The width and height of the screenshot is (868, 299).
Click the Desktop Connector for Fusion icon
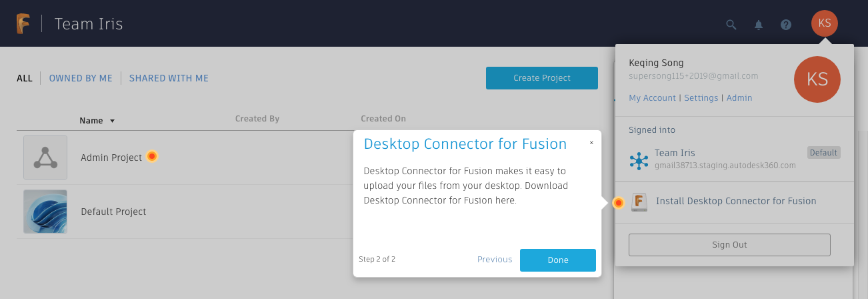[639, 202]
